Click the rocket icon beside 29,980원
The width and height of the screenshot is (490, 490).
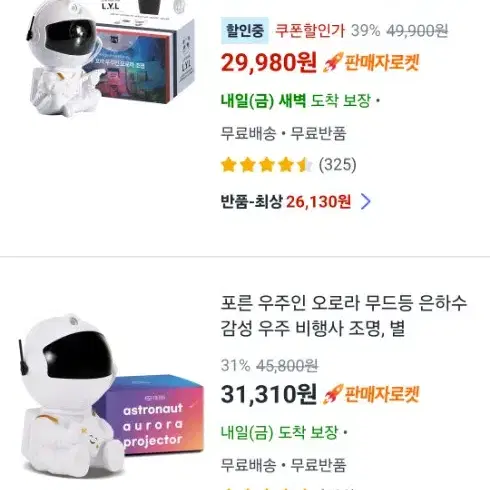pos(333,62)
